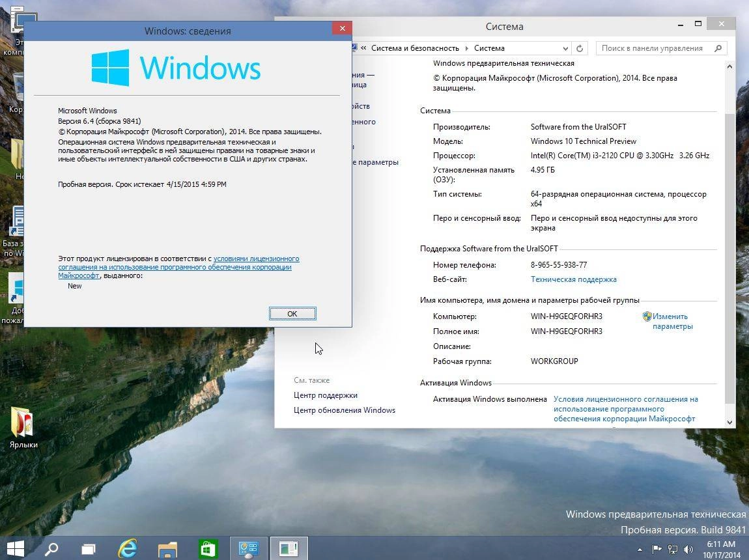Click Software from the UralSOFT manufacturer value

point(578,127)
